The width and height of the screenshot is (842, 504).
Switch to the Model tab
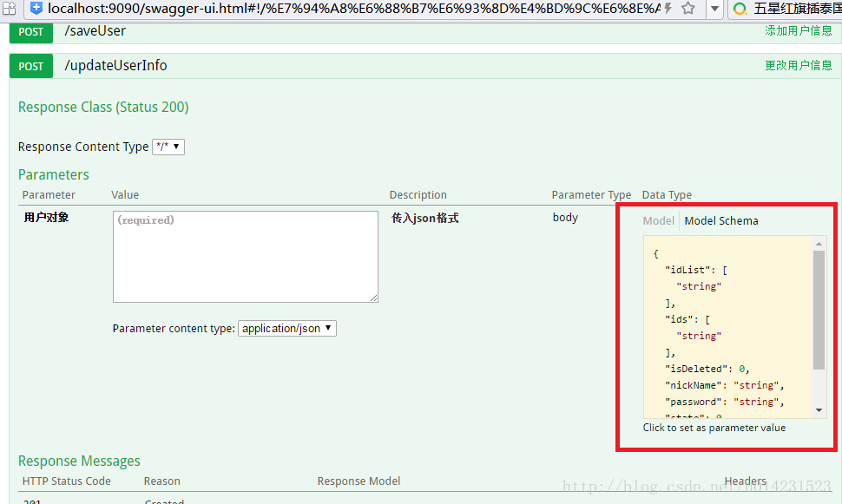coord(658,220)
